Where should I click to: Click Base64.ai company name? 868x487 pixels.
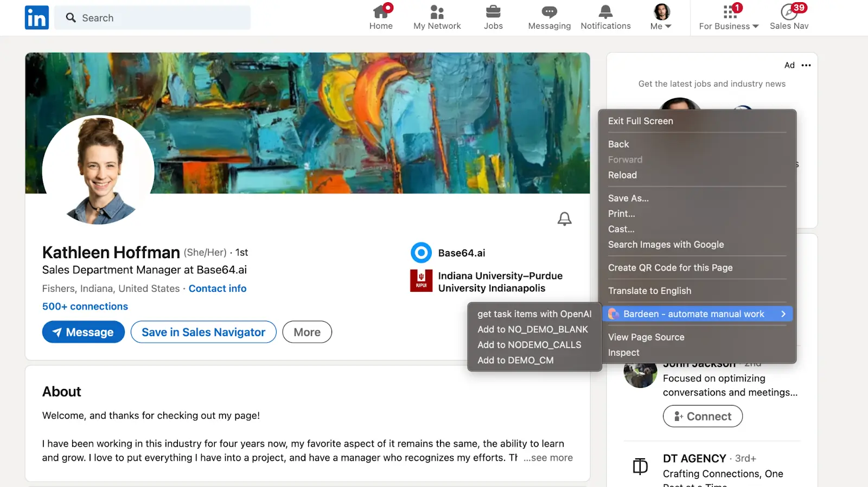tap(462, 253)
